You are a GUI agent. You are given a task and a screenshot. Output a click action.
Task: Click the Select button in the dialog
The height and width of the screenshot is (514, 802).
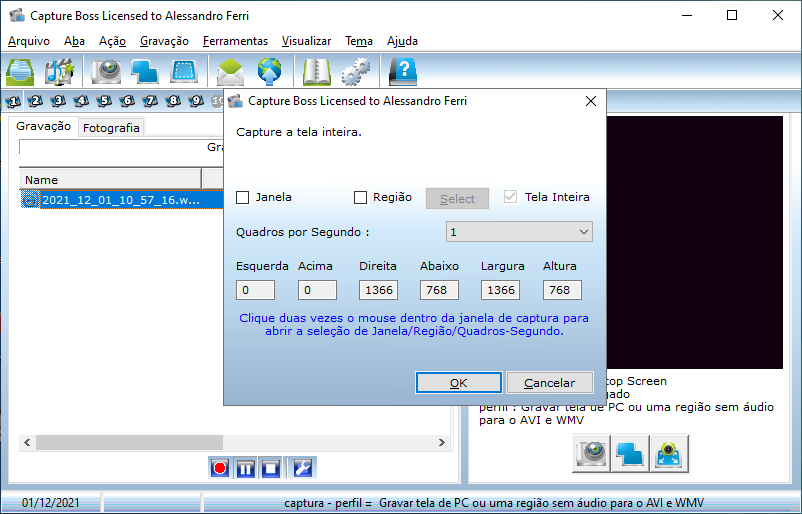457,198
